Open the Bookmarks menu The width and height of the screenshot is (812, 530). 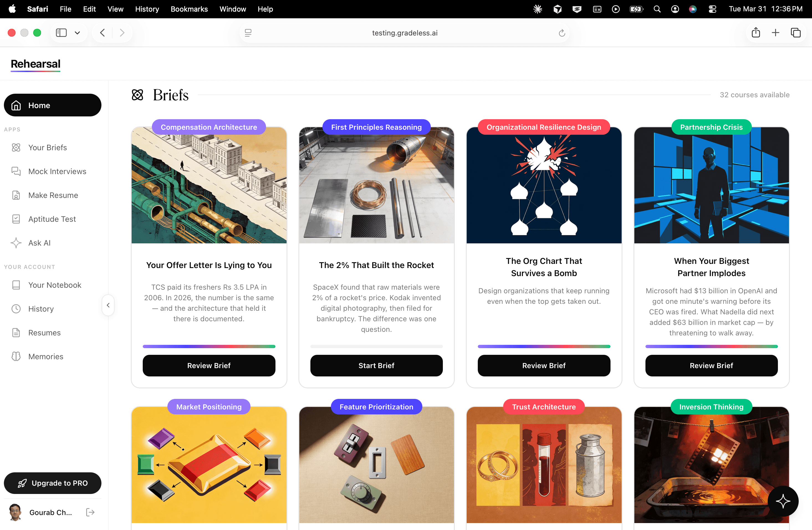pyautogui.click(x=189, y=9)
